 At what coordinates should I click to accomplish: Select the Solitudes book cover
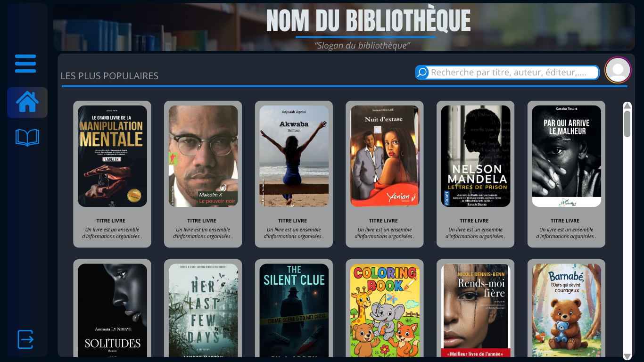112,310
